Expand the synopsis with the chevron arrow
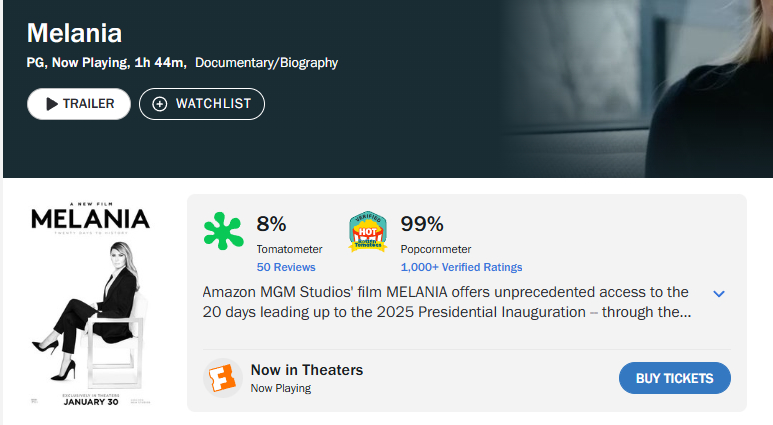 tap(718, 293)
